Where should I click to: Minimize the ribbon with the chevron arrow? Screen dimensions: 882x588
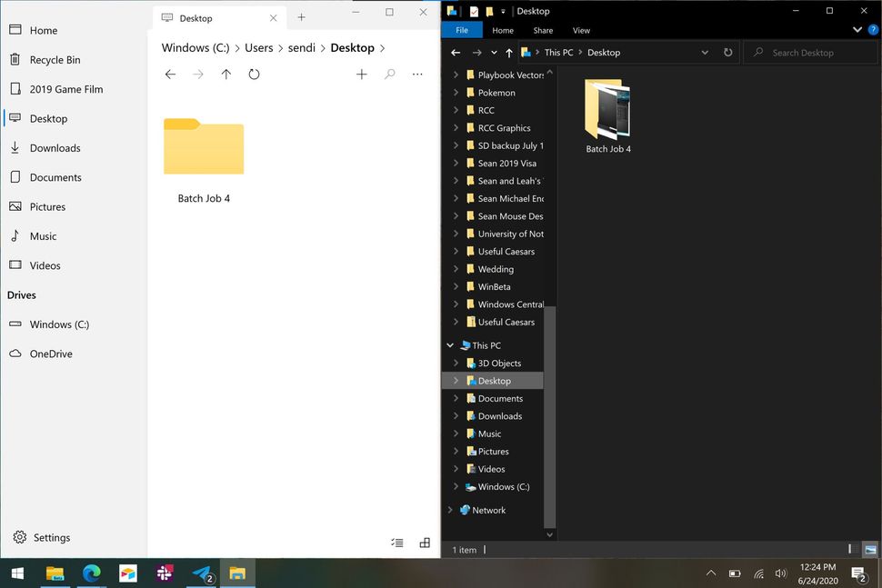click(x=856, y=29)
